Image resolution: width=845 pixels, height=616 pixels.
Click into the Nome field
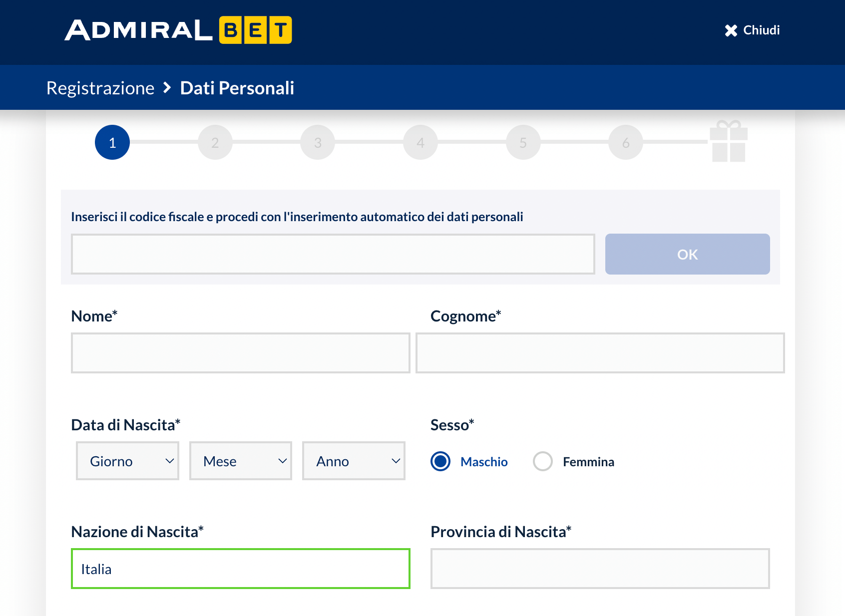click(x=241, y=353)
